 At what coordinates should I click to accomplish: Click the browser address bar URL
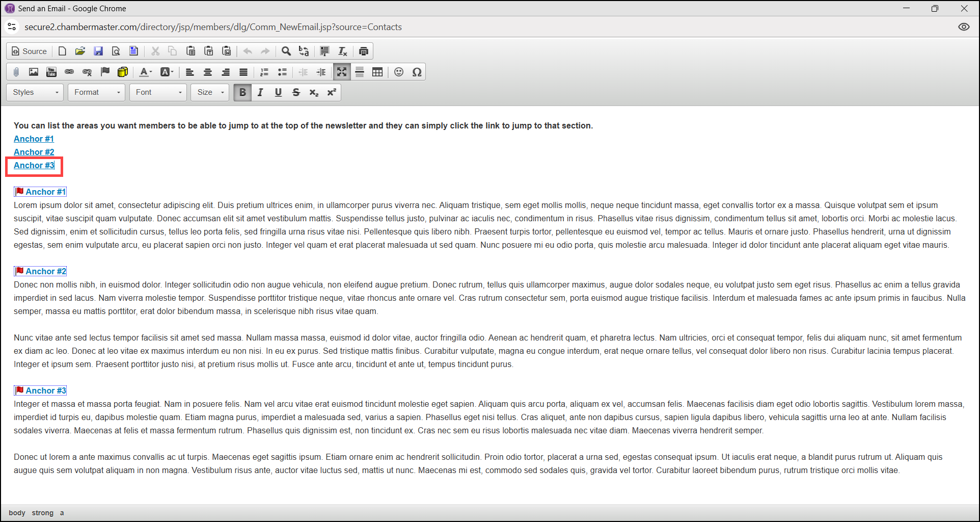click(213, 27)
